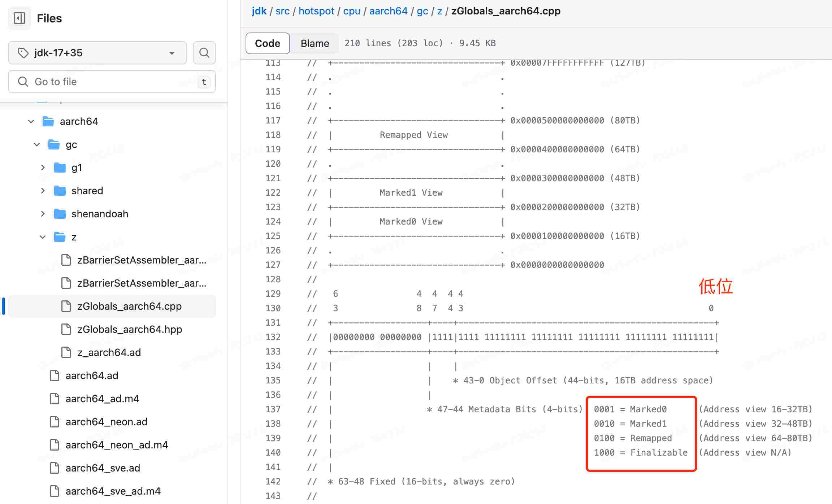Expand the shared folder chevron
Screen dimensions: 832x504
point(43,191)
